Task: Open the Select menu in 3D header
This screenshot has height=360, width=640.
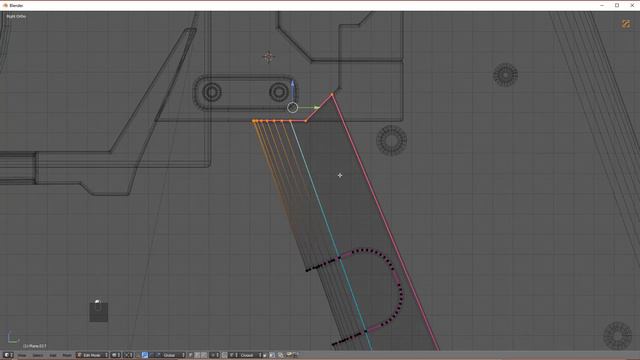Action: tap(38, 356)
